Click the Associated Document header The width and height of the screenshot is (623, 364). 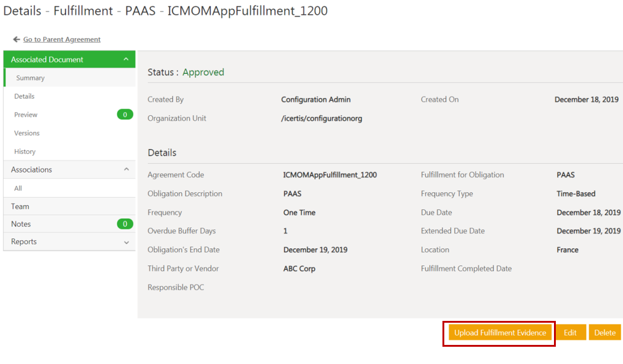[47, 60]
